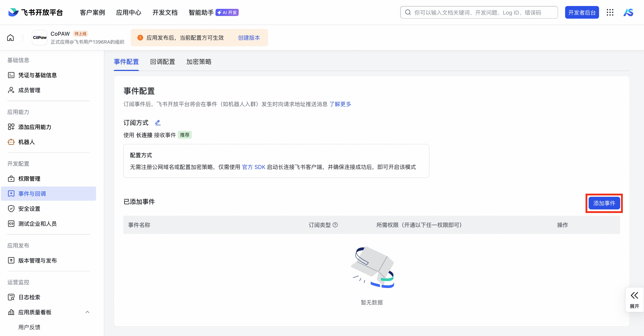Image resolution: width=644 pixels, height=336 pixels.
Task: Click the 创建版本 link in the banner
Action: (249, 38)
